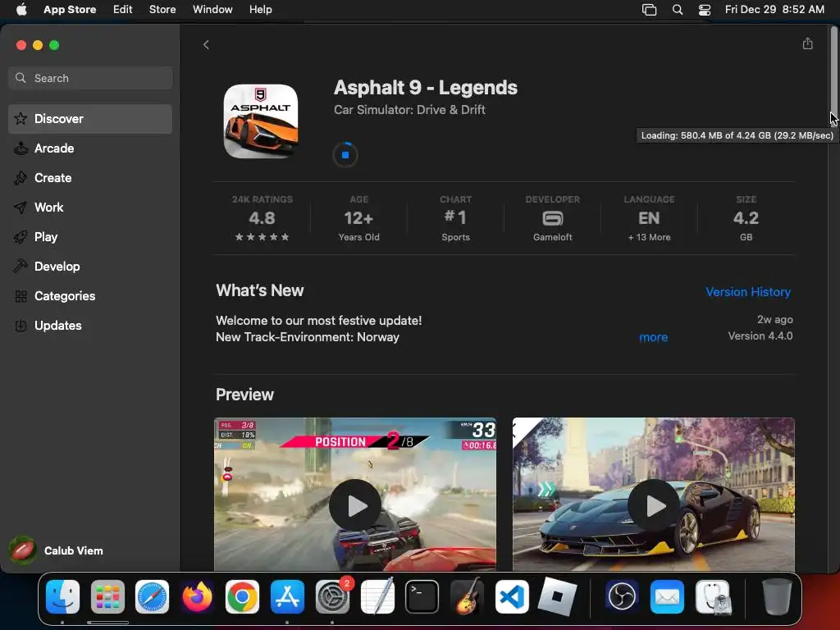Focus the Search field in sidebar

point(90,78)
